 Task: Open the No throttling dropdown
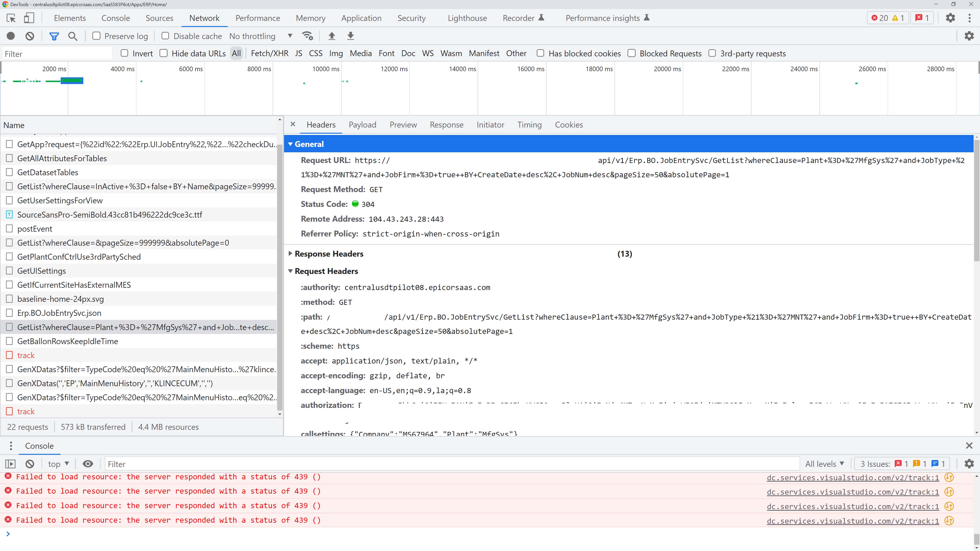260,36
